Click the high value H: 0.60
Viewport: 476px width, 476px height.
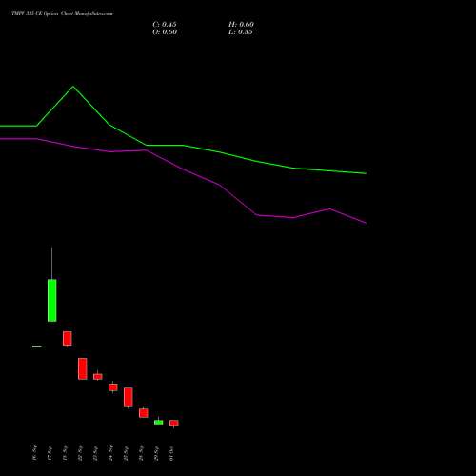point(241,25)
